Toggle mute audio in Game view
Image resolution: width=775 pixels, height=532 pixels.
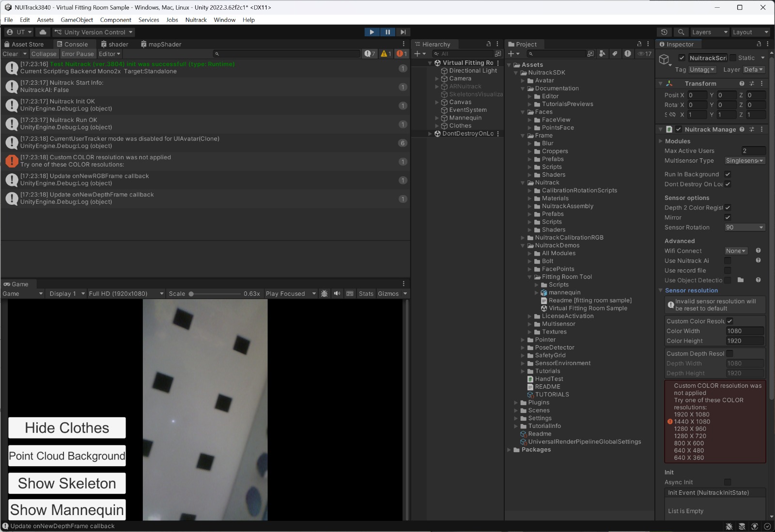click(x=337, y=294)
